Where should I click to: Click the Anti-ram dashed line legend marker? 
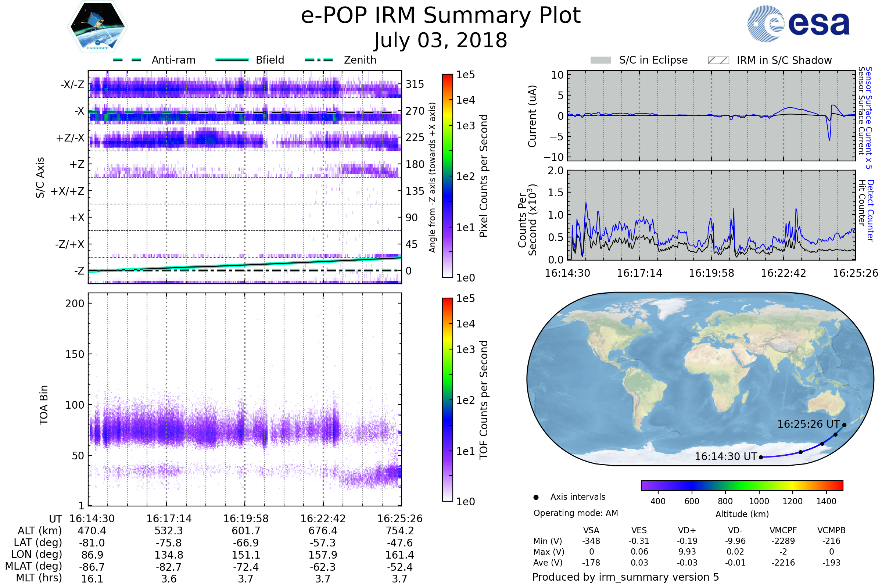click(x=127, y=60)
